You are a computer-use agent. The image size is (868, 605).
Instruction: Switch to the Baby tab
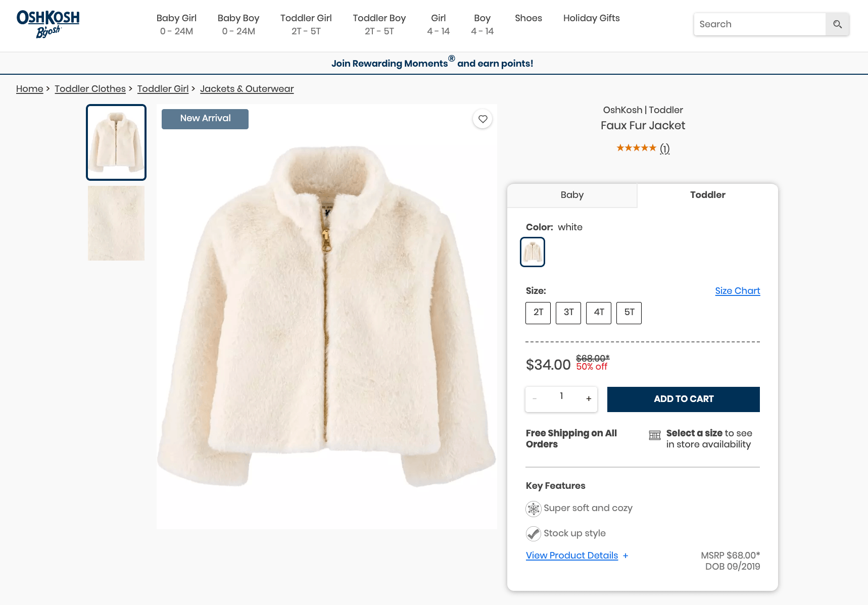[572, 195]
